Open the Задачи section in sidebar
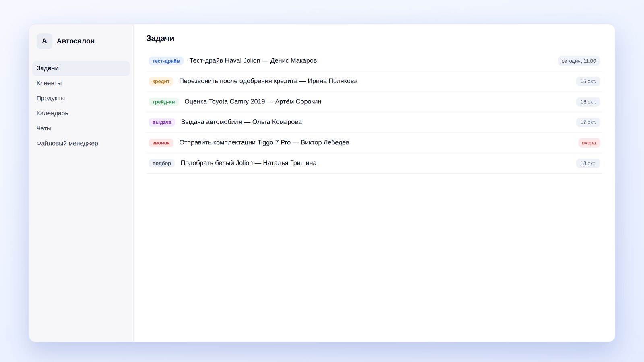644x362 pixels. point(81,68)
